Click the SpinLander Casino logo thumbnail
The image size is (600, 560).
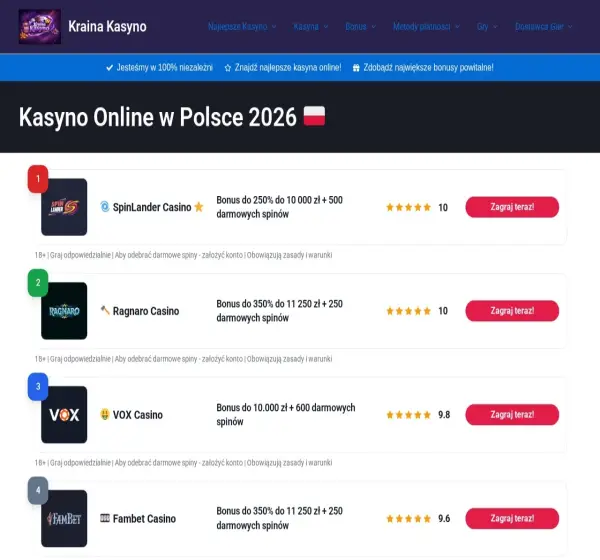[64, 207]
